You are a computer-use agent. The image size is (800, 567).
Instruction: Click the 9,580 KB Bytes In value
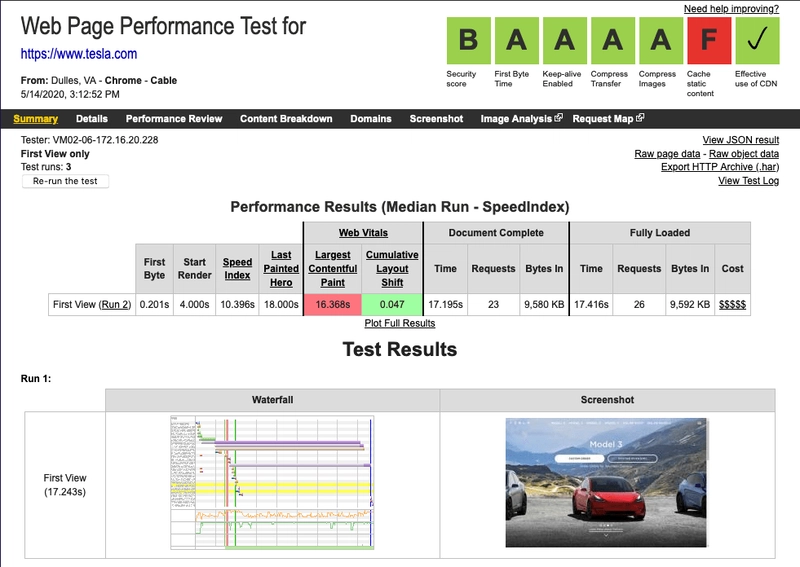click(544, 305)
